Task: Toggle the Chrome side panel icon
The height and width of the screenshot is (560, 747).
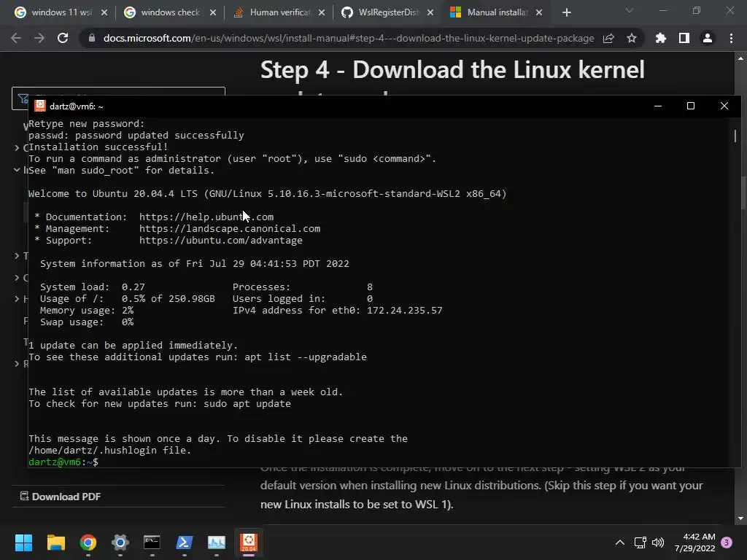Action: pyautogui.click(x=684, y=38)
